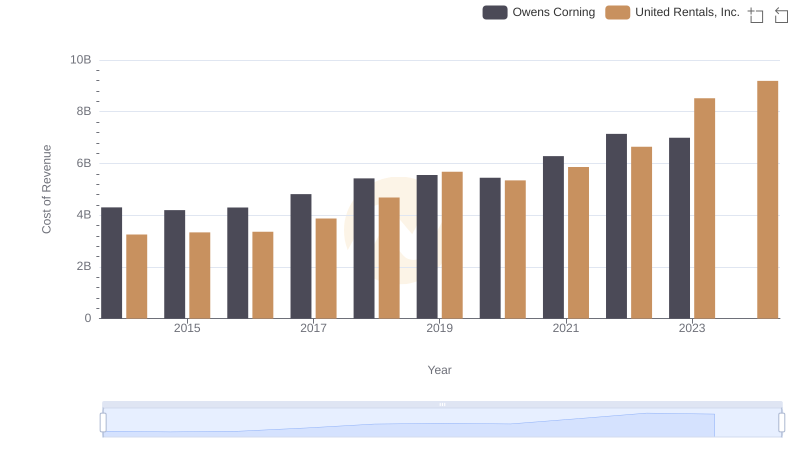Click the 2017 x-axis label
Screen dimensions: 800x461
313,328
